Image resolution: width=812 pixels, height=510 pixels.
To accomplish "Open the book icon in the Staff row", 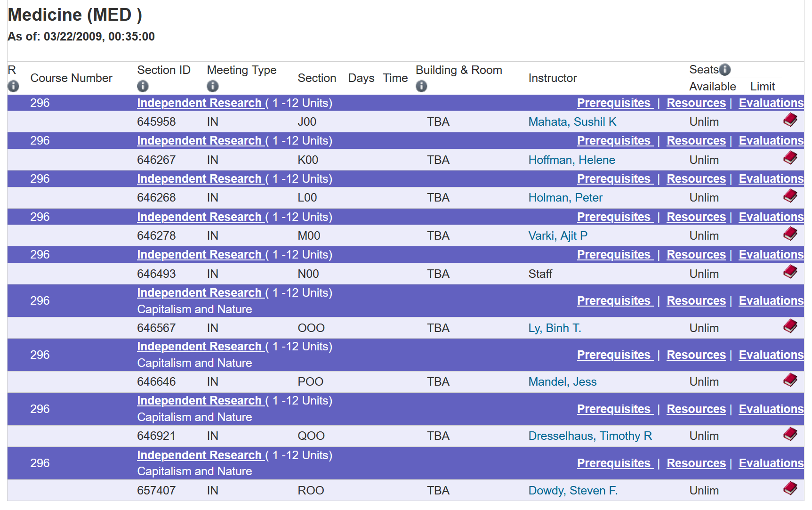I will click(790, 272).
